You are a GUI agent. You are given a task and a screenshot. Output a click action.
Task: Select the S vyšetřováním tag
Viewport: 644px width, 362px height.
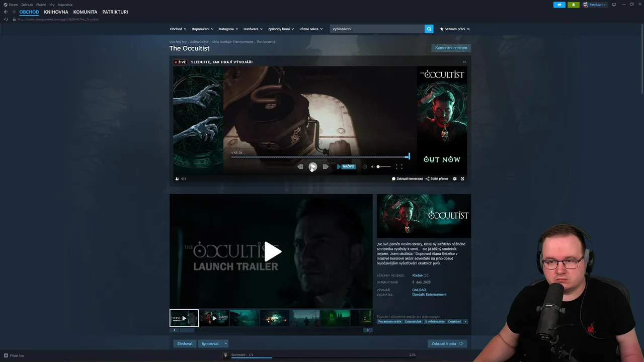tap(435, 321)
